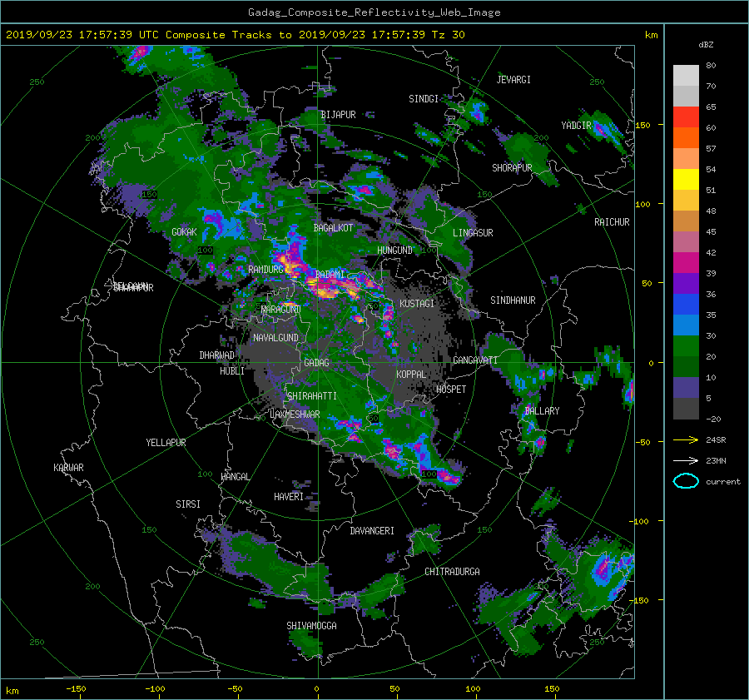Click the JEVARGI town label

[513, 80]
